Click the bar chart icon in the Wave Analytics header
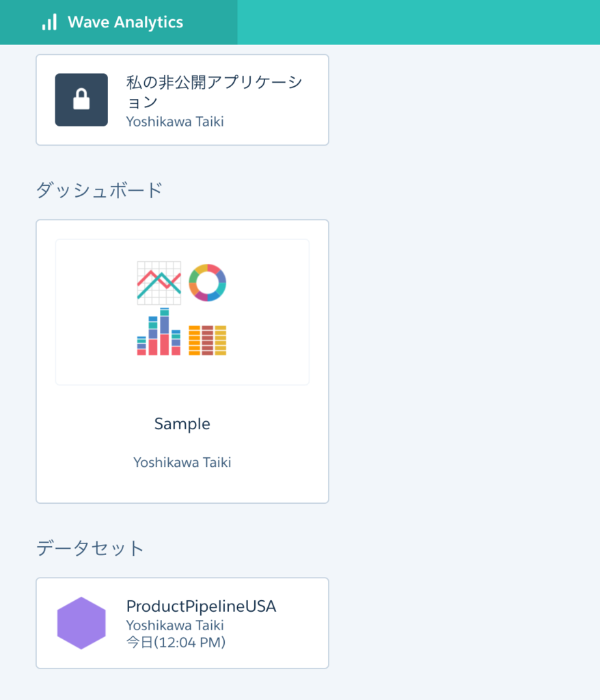Image resolution: width=600 pixels, height=700 pixels. (49, 22)
